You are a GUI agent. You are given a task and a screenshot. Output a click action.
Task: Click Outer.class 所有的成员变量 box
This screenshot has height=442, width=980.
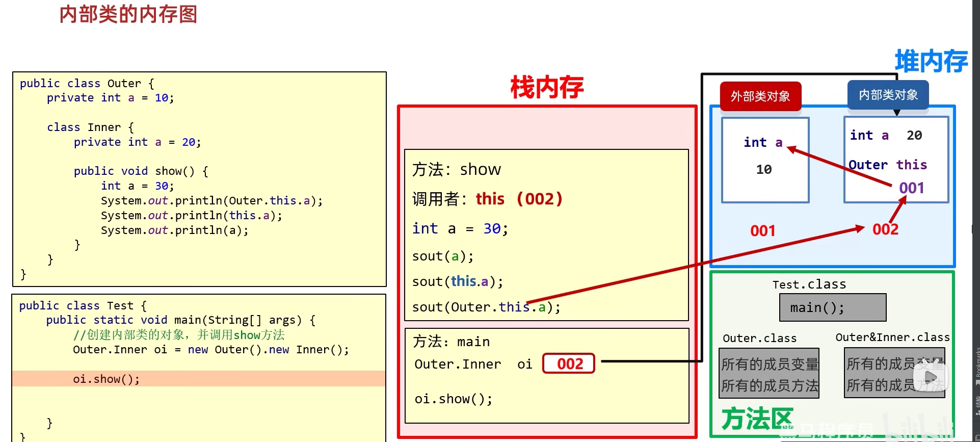770,364
